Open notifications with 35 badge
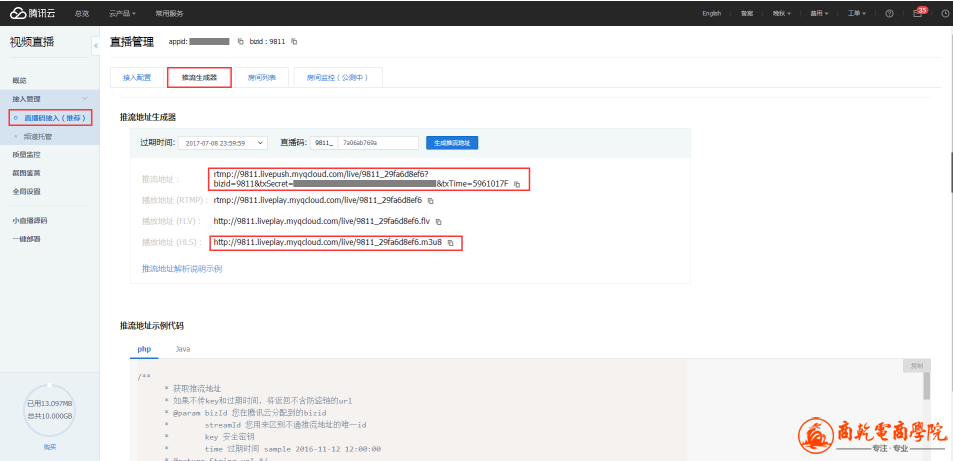Image resolution: width=953 pixels, height=461 pixels. pos(917,14)
